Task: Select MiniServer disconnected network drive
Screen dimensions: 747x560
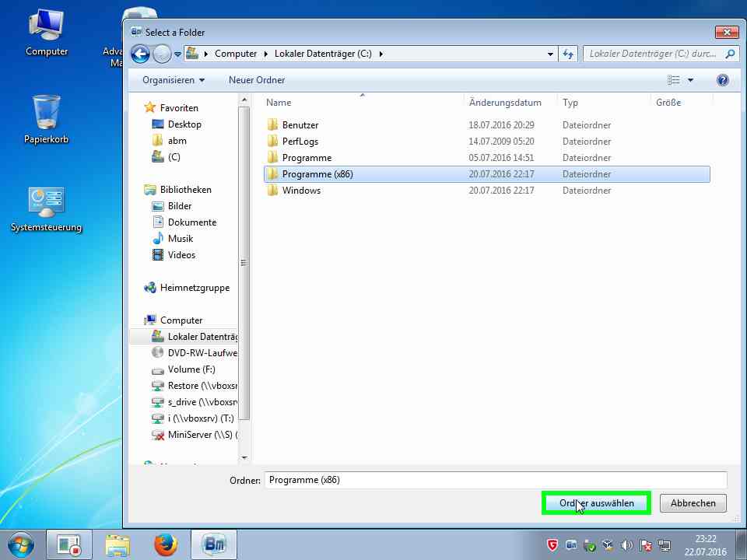Action: click(202, 435)
